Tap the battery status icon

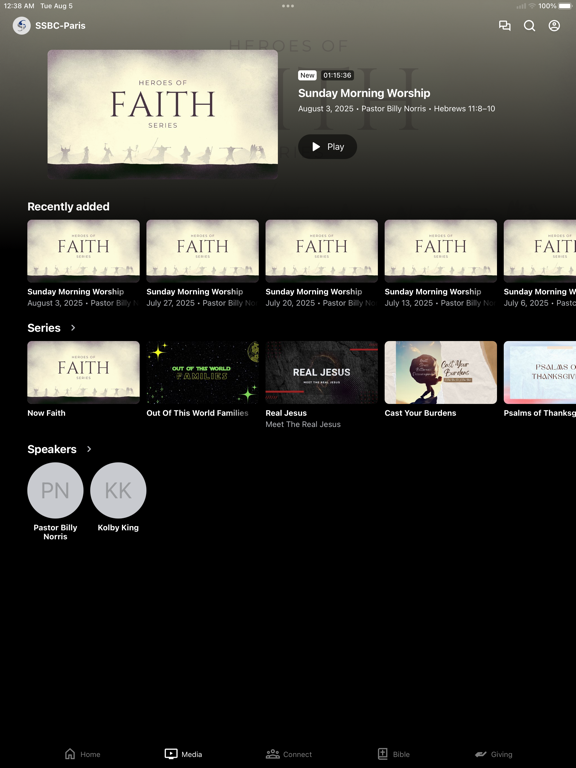(x=565, y=6)
